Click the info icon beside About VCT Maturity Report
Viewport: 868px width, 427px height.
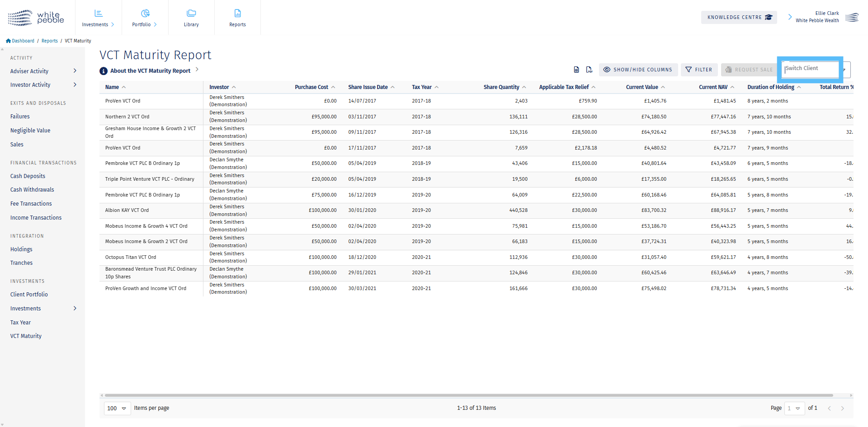[104, 71]
